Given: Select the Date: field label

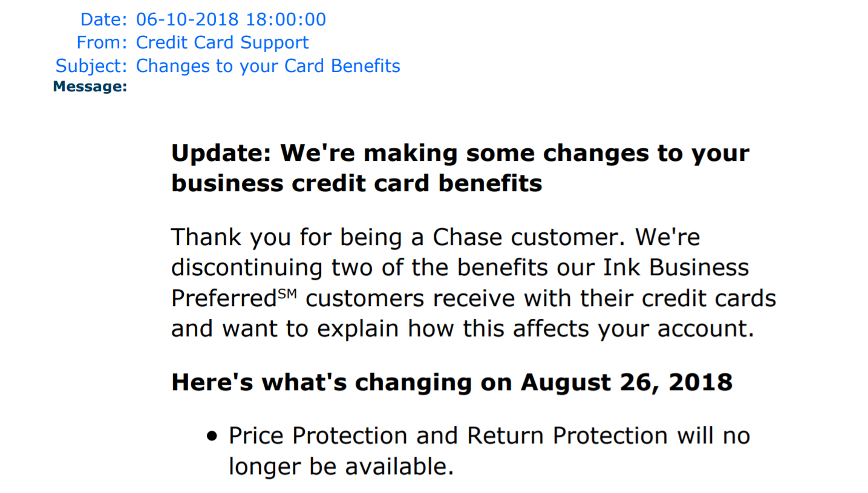Looking at the screenshot, I should (104, 19).
